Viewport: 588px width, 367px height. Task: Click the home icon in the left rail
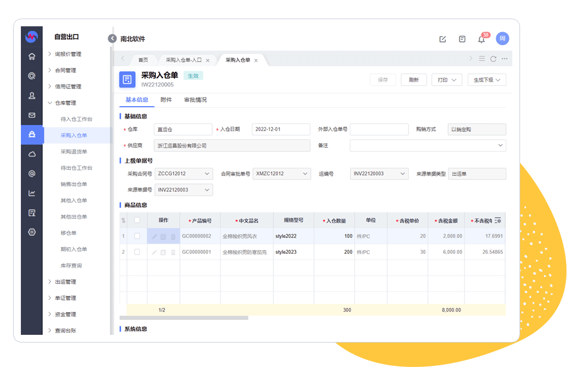pyautogui.click(x=32, y=57)
